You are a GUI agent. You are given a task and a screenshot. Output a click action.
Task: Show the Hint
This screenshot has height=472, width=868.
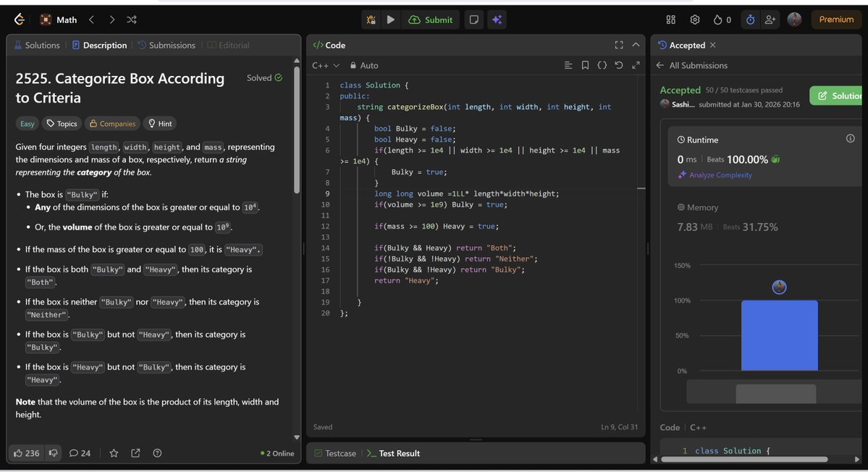160,124
